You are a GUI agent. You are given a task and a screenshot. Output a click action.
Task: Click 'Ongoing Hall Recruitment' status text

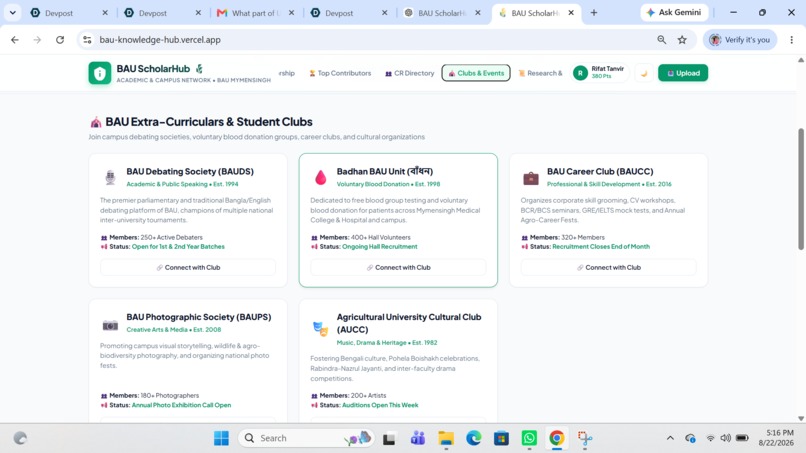click(x=379, y=247)
